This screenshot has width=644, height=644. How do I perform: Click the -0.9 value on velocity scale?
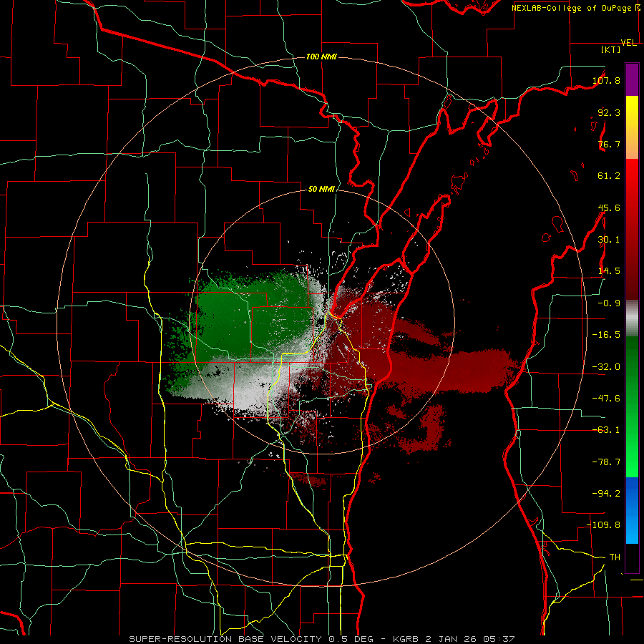(x=609, y=303)
